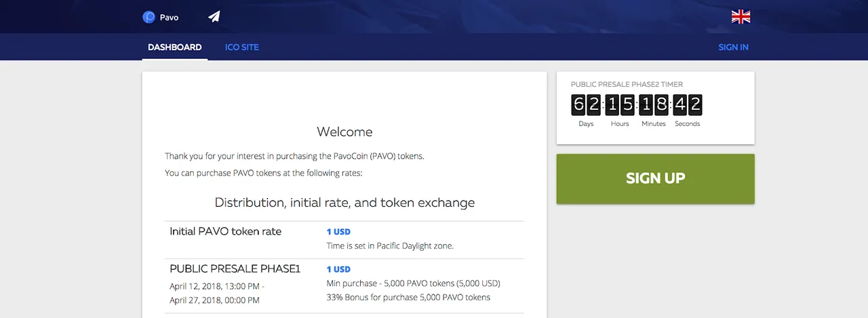Click the Hours digits in timer
The width and height of the screenshot is (868, 318).
click(x=620, y=104)
